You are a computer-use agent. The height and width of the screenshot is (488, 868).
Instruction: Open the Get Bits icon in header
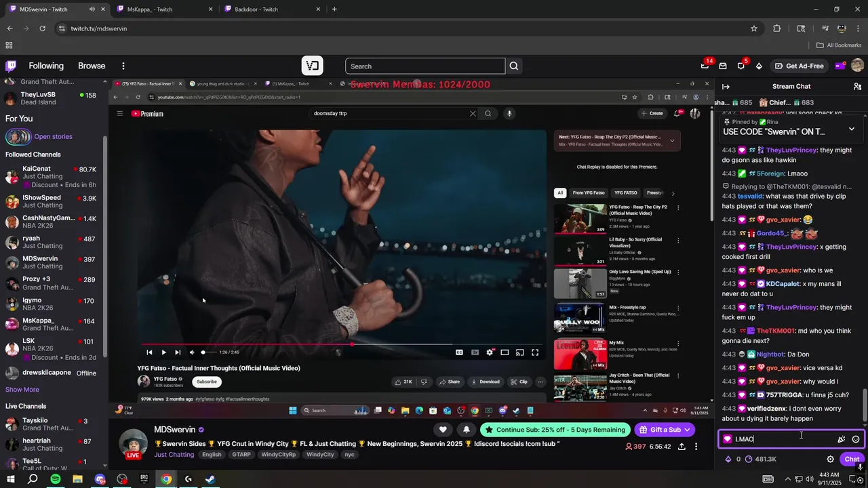[x=759, y=66]
